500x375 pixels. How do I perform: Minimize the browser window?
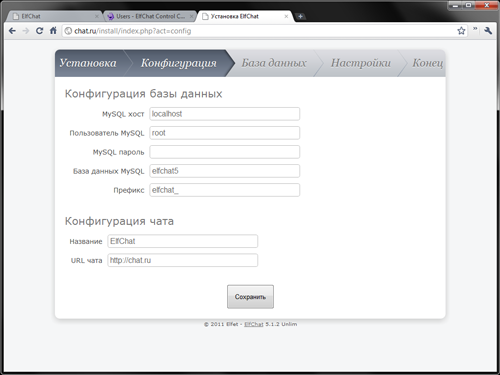[x=455, y=5]
